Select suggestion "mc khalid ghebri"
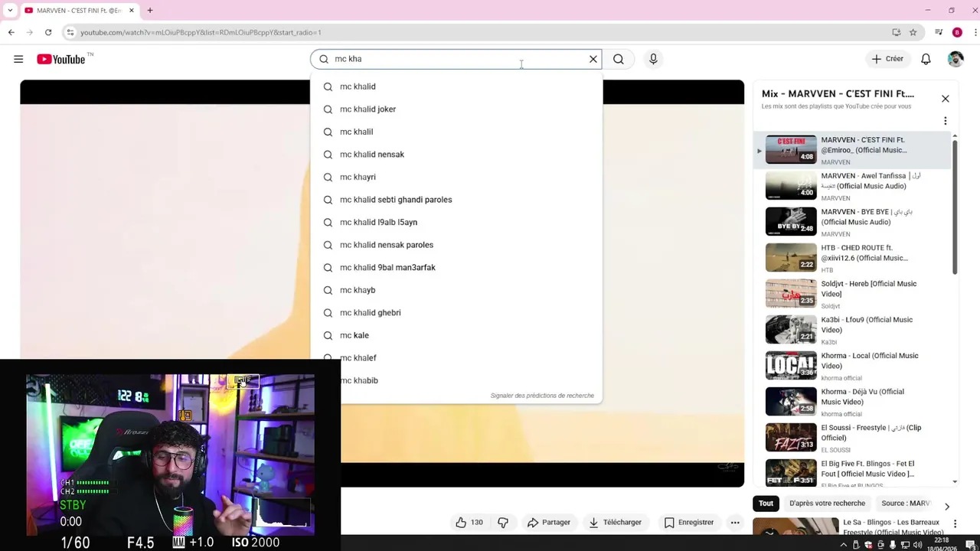The image size is (980, 551). click(456, 312)
